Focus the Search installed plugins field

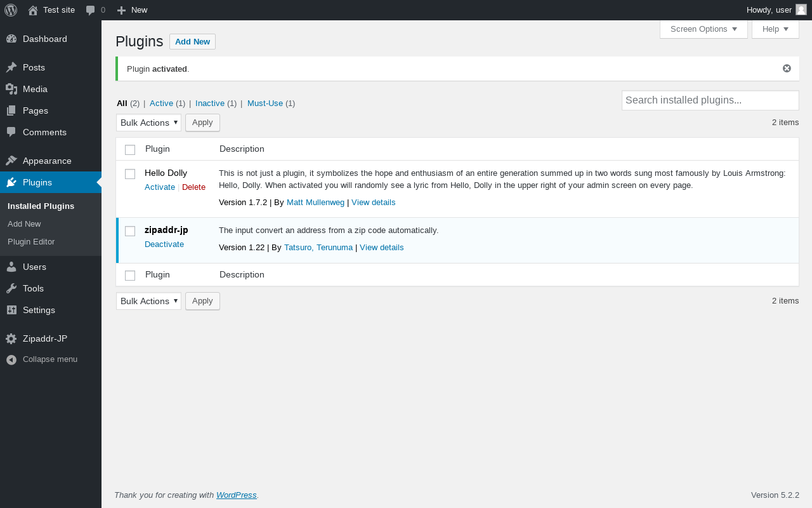point(710,100)
